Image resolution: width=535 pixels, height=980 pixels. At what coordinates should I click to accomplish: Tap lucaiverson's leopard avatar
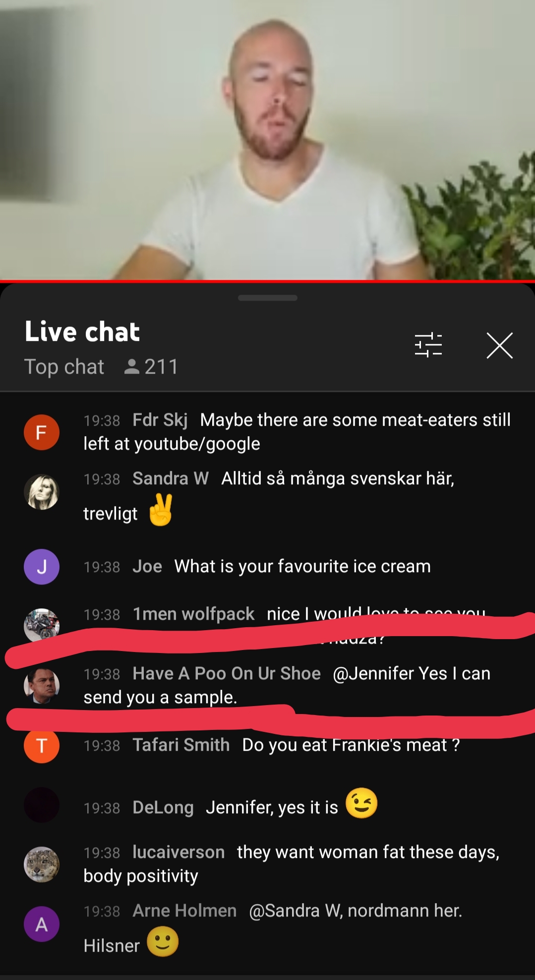[42, 864]
